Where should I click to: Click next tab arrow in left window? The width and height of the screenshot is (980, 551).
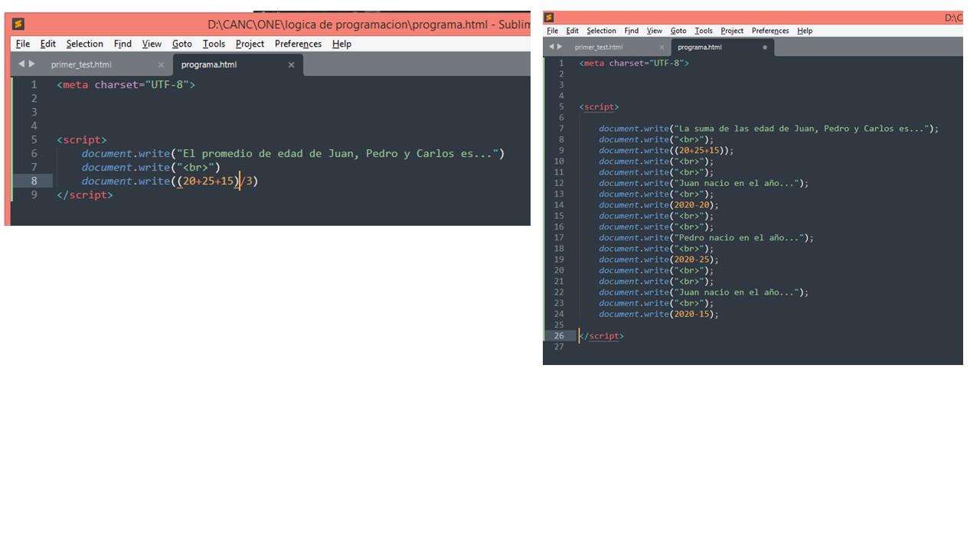pyautogui.click(x=31, y=64)
